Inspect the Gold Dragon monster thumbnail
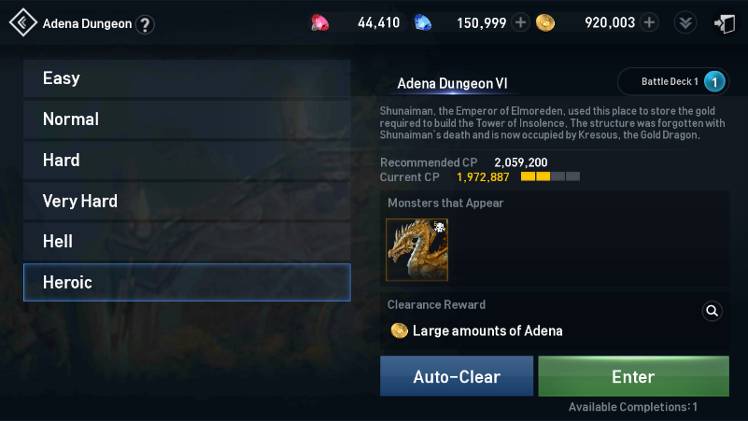 coord(417,249)
